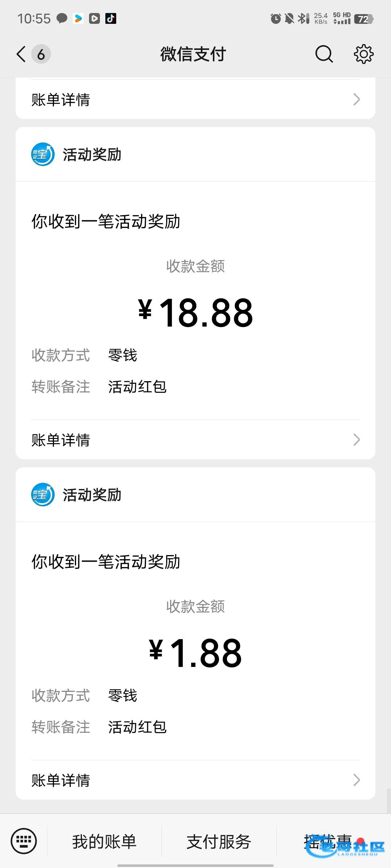This screenshot has height=868, width=391.
Task: Switch to keyboard input icon
Action: point(24,841)
